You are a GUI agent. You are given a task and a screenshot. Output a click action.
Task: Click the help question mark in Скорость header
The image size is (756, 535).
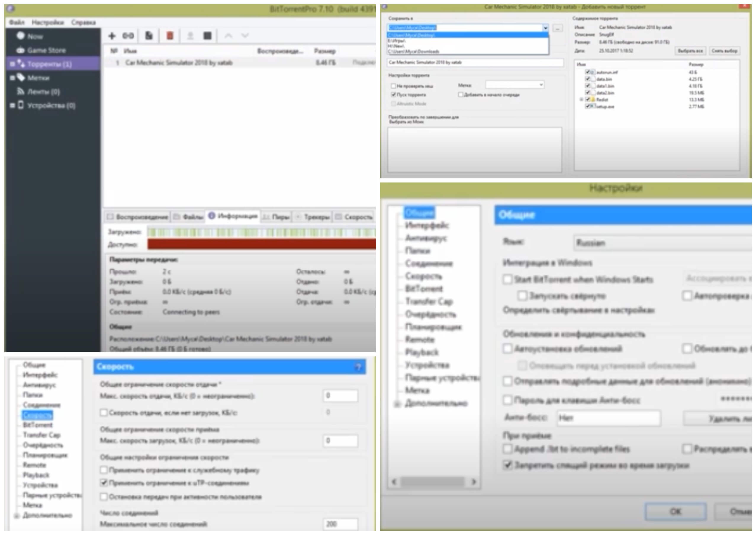pyautogui.click(x=358, y=367)
